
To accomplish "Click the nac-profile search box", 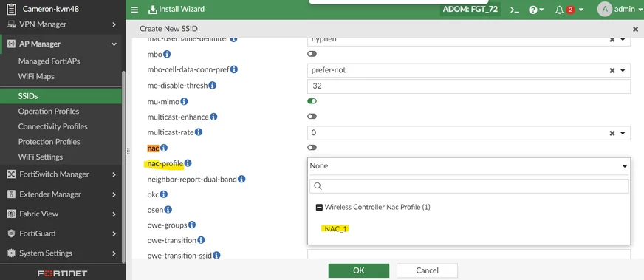I will pyautogui.click(x=469, y=186).
